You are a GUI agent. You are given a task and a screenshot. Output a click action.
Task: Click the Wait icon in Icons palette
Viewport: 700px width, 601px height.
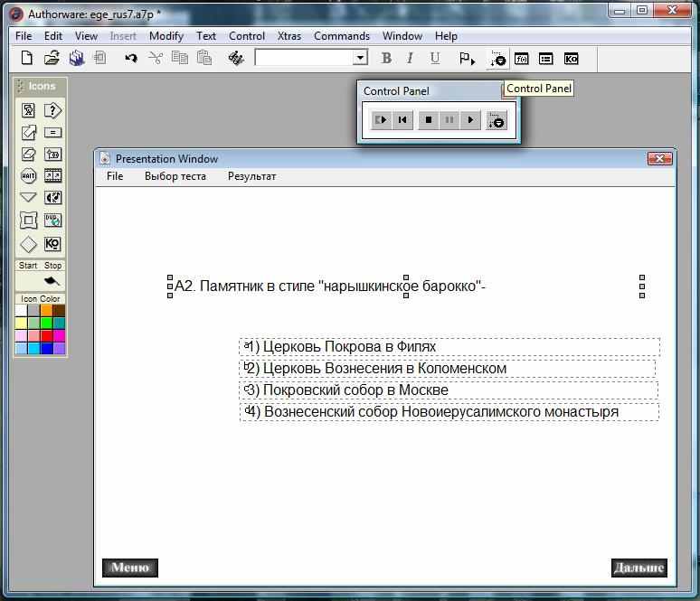tap(29, 176)
